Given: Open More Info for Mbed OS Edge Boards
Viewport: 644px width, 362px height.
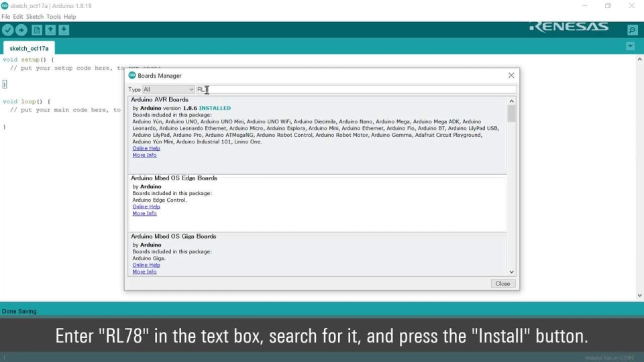Looking at the screenshot, I should point(144,213).
